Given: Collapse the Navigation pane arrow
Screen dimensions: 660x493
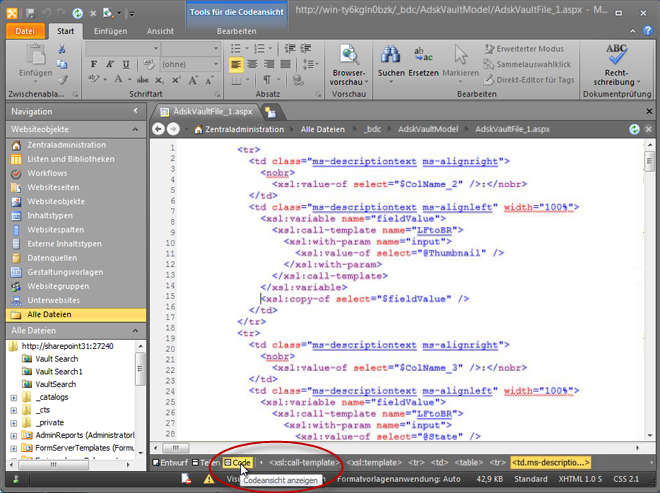Looking at the screenshot, I should 135,111.
